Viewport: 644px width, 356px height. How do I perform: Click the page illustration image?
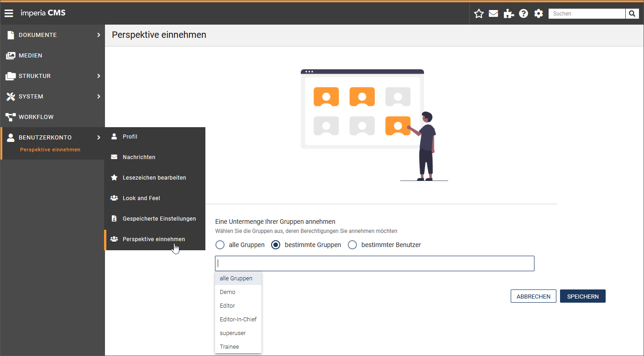pos(374,125)
